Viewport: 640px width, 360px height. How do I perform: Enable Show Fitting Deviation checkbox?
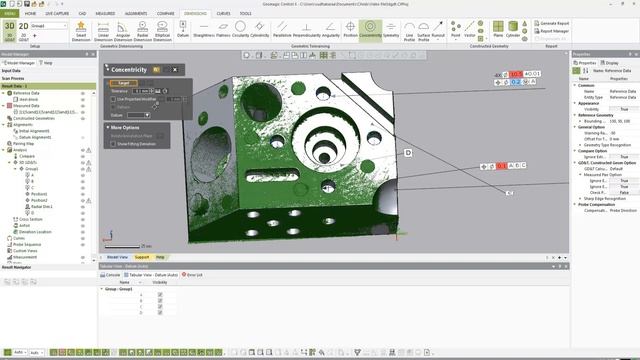coord(113,144)
